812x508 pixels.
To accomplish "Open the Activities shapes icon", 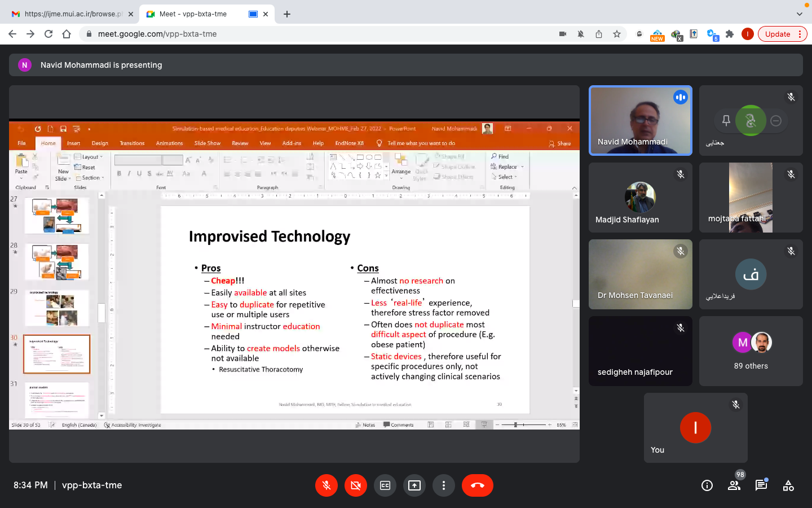I will point(788,485).
